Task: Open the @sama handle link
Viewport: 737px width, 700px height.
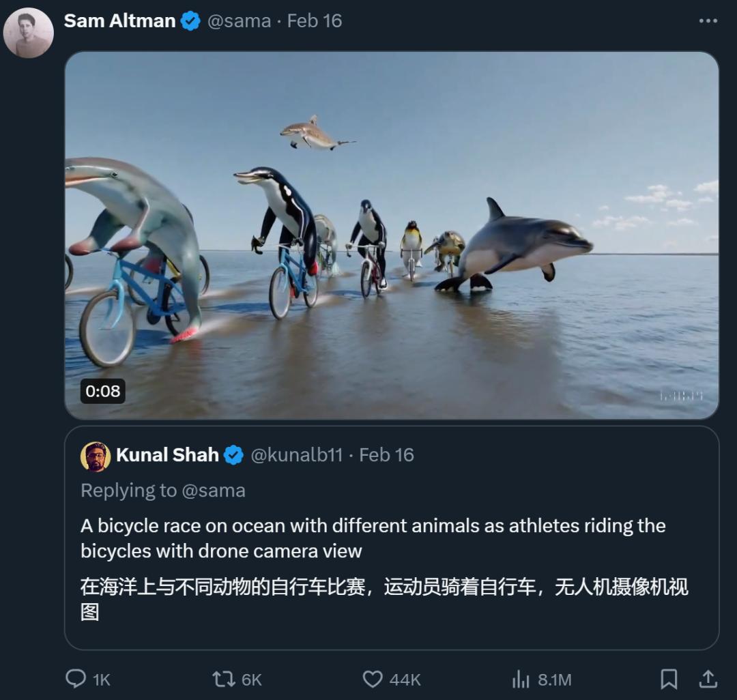Action: coord(239,21)
